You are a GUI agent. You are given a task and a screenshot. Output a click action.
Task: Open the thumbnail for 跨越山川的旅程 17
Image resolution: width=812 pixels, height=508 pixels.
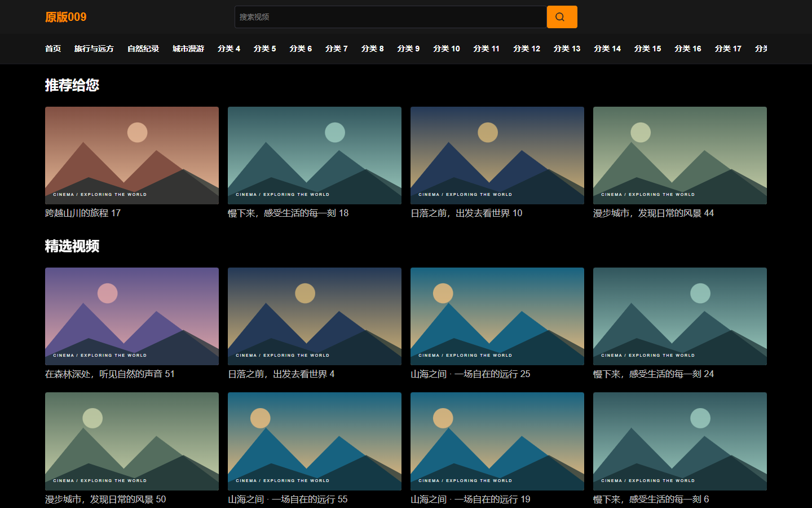click(x=132, y=155)
